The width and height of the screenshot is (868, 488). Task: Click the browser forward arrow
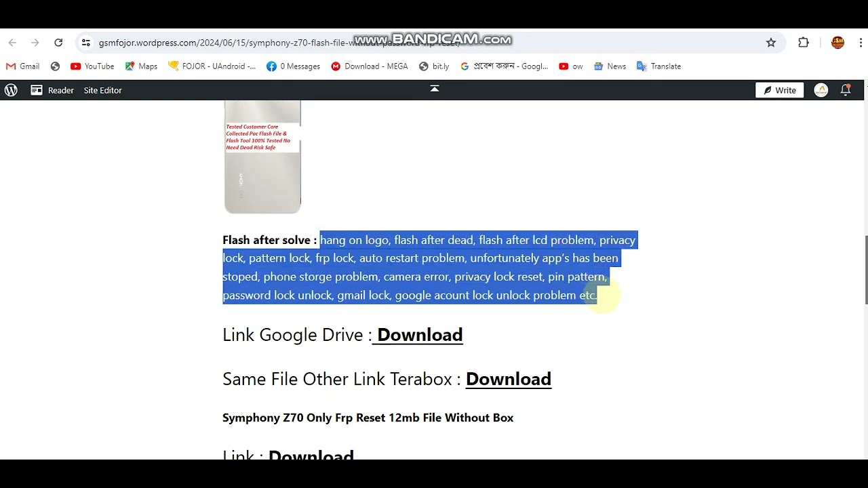[35, 43]
